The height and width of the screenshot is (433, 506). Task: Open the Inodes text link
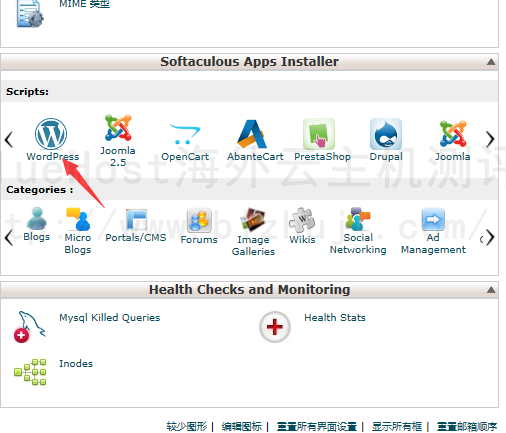[x=76, y=364]
